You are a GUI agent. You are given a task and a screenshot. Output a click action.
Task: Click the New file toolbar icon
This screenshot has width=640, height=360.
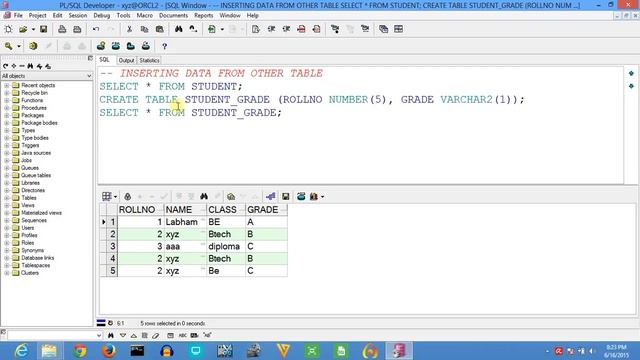[x=8, y=29]
